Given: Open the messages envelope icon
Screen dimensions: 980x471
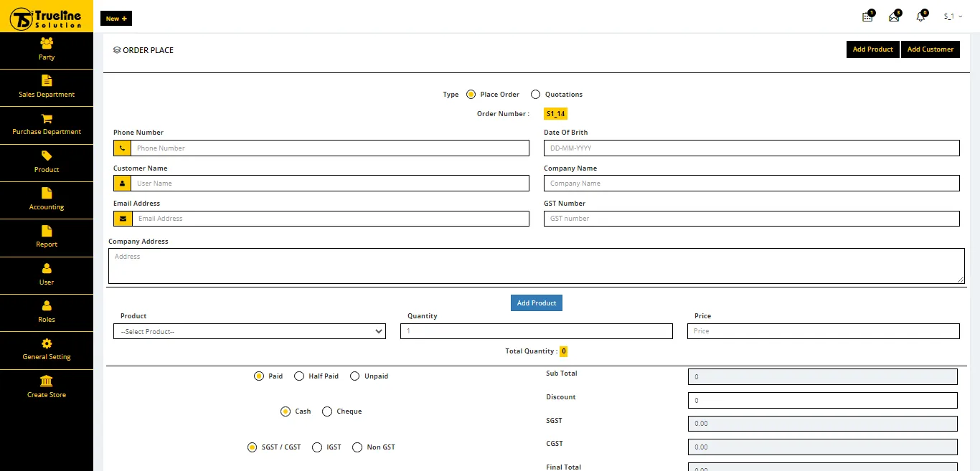Looking at the screenshot, I should (x=894, y=16).
